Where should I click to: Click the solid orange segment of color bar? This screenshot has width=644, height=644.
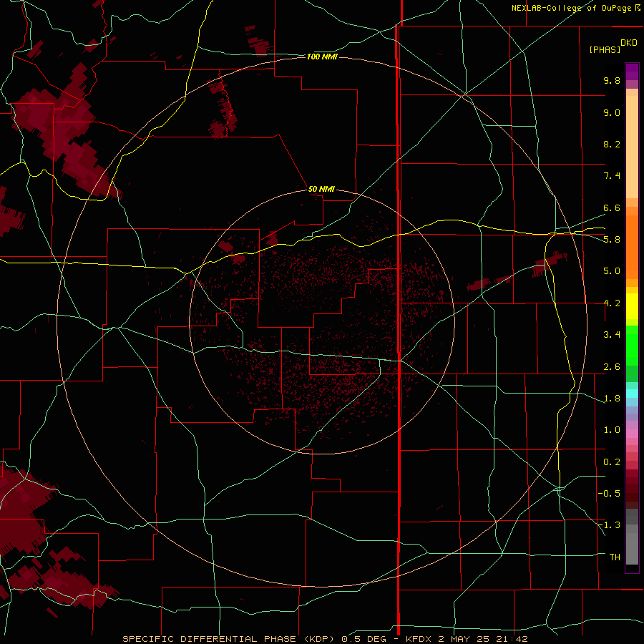[632, 247]
